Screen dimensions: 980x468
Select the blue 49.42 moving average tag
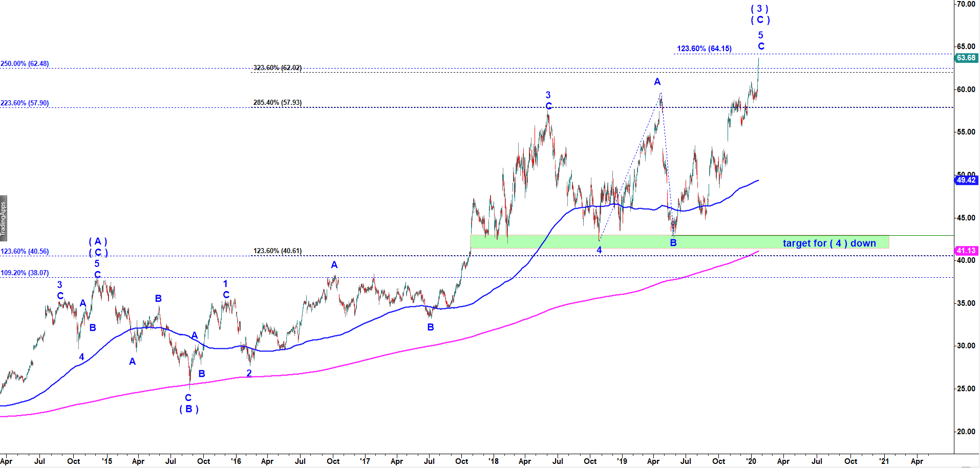pos(966,180)
